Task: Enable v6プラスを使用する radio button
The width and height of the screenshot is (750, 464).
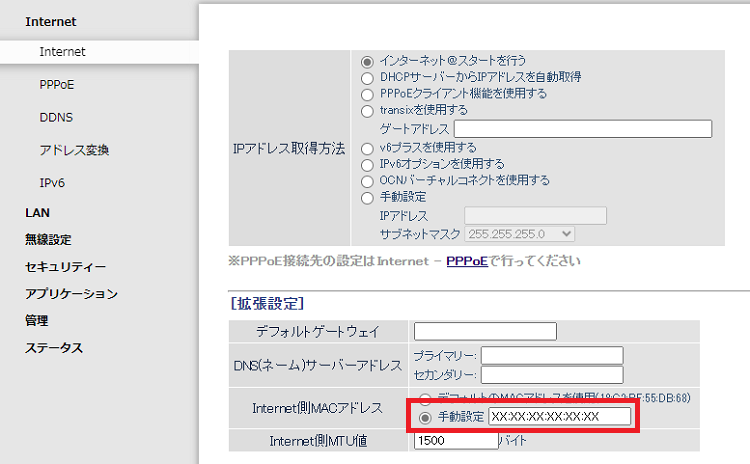Action: [367, 148]
